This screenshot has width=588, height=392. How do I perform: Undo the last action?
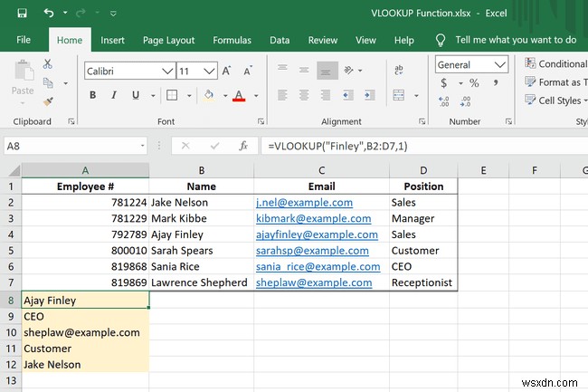49,14
